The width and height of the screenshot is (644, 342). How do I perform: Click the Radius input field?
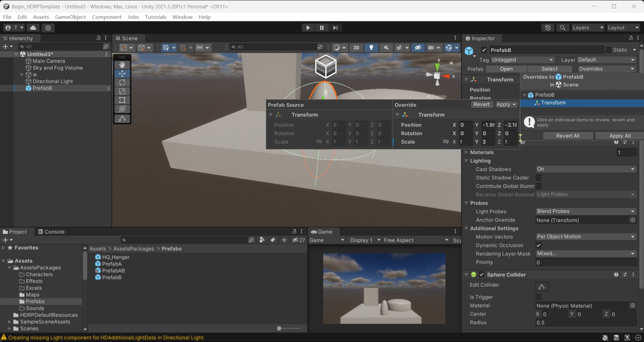click(586, 323)
